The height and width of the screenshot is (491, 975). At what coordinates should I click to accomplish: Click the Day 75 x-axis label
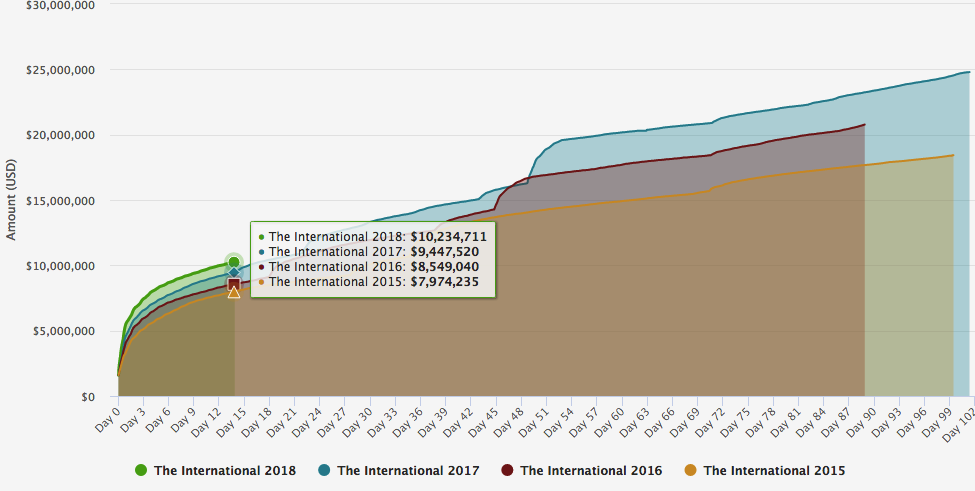[x=734, y=421]
